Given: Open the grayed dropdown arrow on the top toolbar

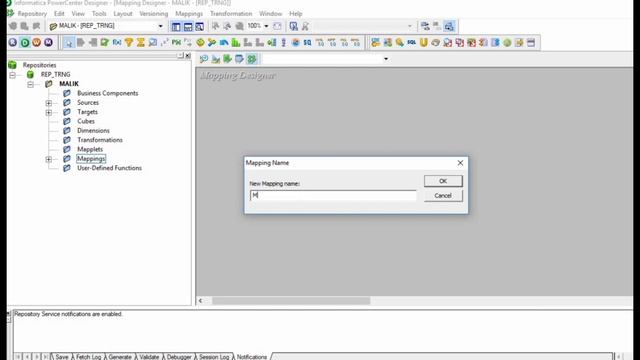Looking at the screenshot, I should tap(410, 26).
